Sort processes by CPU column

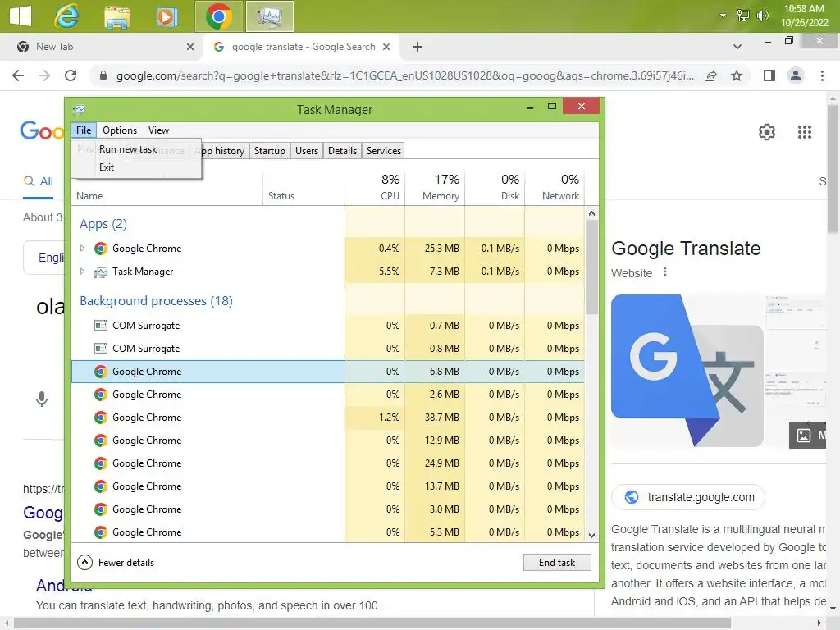coord(375,188)
